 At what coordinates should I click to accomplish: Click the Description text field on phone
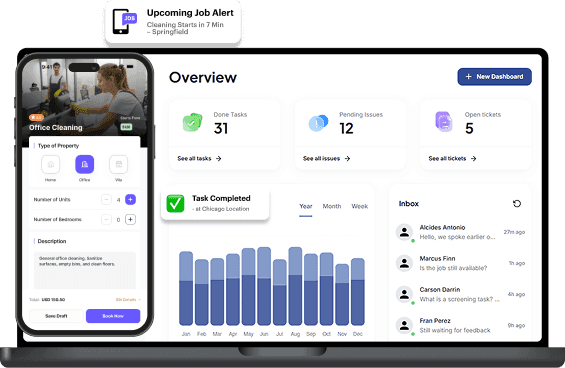point(85,270)
